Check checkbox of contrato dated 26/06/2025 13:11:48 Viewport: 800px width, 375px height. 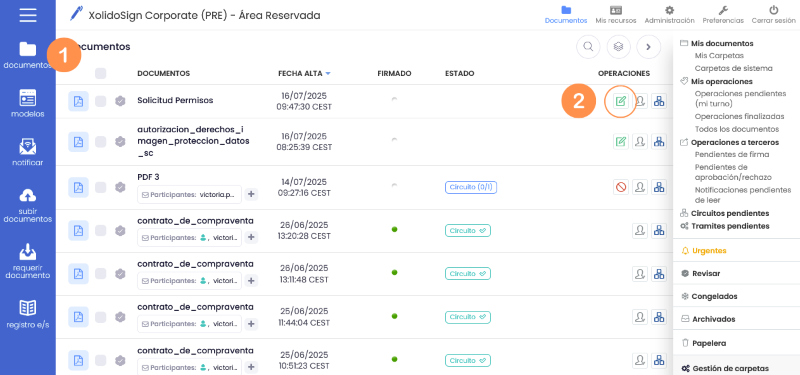click(x=101, y=274)
